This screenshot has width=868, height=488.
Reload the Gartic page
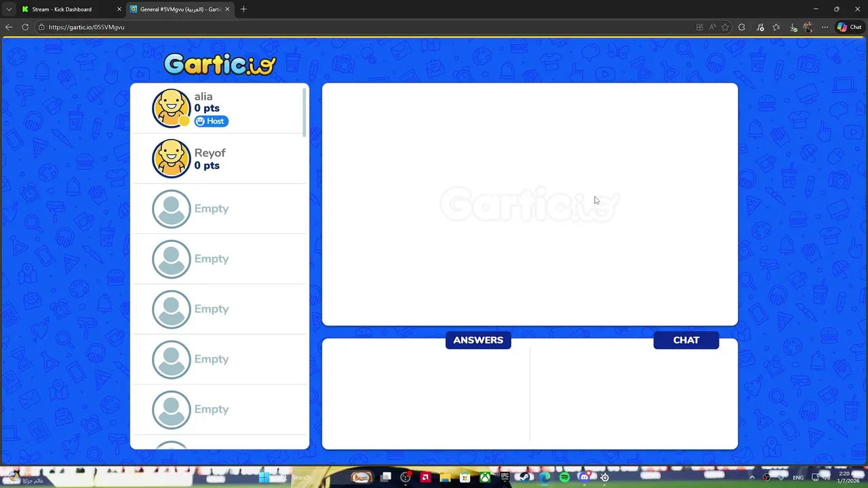(x=25, y=27)
